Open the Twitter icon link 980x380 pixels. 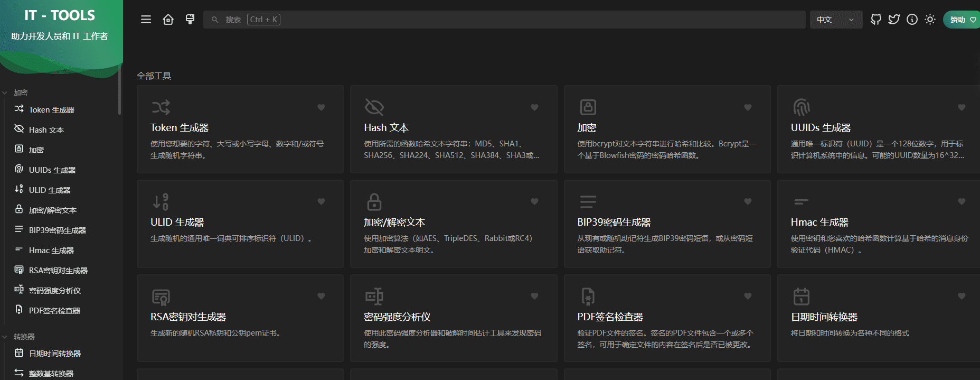coord(894,20)
